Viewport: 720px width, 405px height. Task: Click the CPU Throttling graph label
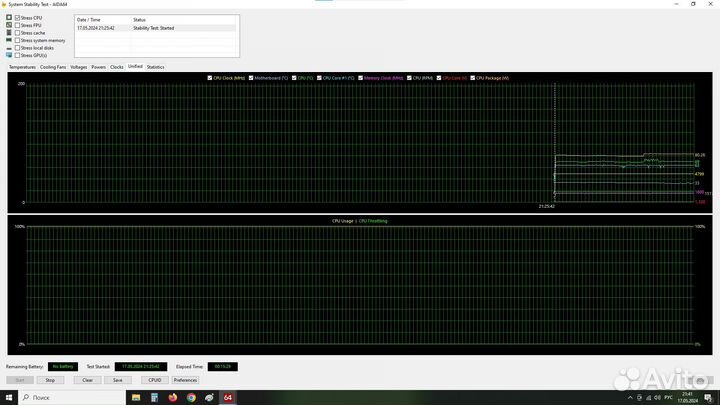(373, 221)
